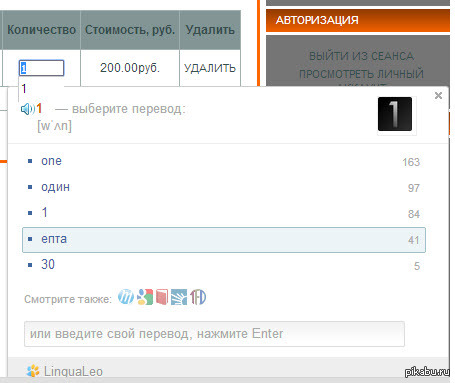Open the Multitran dictionary icon
This screenshot has width=455, height=383.
pos(126,297)
